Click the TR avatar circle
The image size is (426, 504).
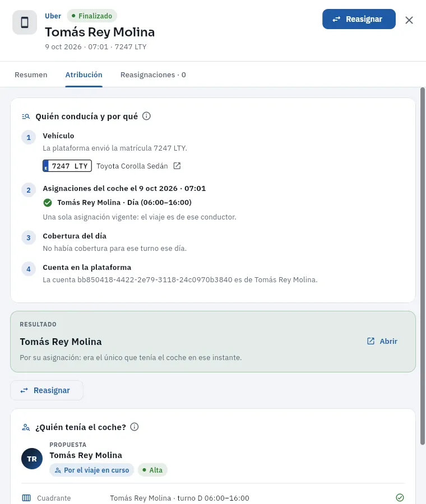click(32, 459)
